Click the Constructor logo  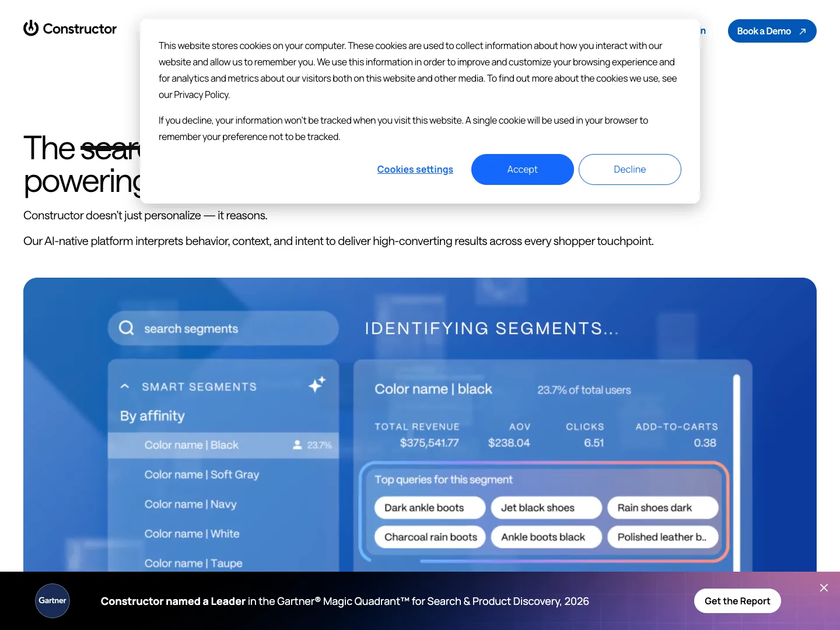click(70, 29)
